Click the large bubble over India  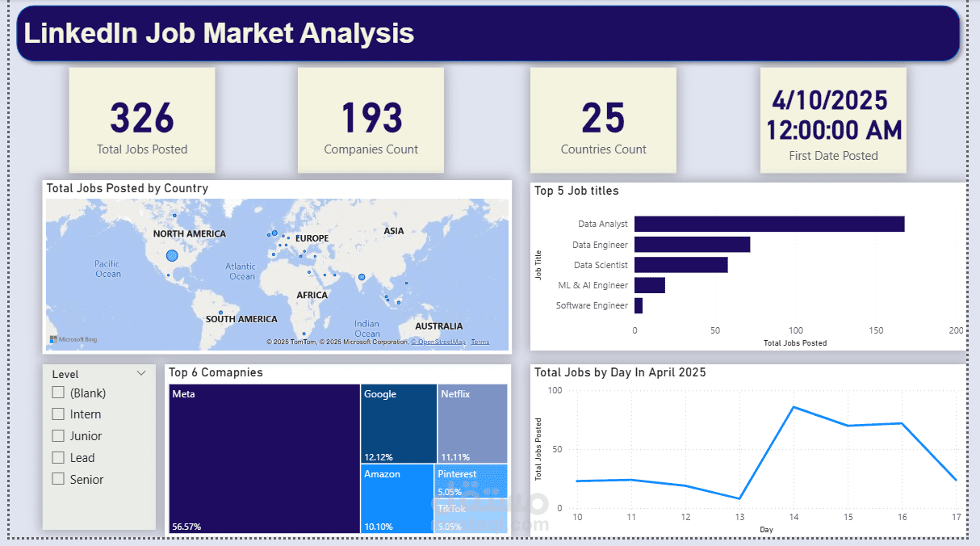(362, 277)
